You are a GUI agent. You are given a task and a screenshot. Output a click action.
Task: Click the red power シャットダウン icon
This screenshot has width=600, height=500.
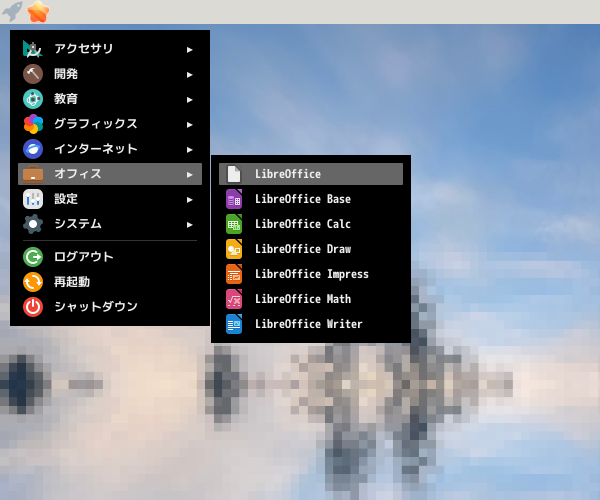click(33, 307)
